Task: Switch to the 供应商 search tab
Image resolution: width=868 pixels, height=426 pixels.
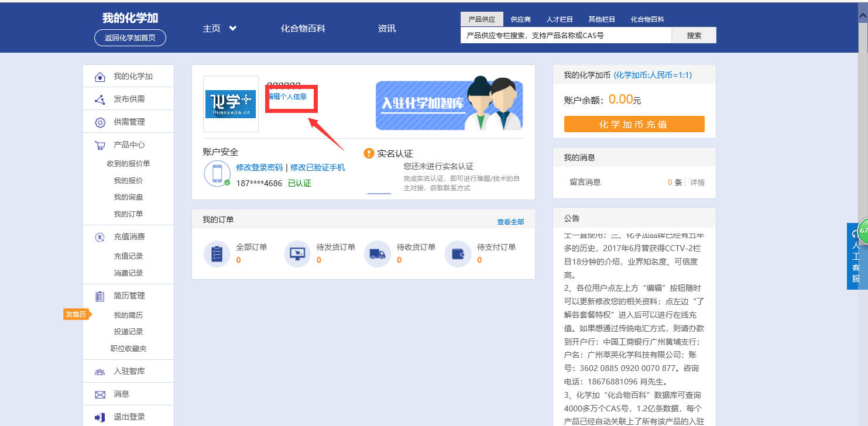Action: pos(520,19)
